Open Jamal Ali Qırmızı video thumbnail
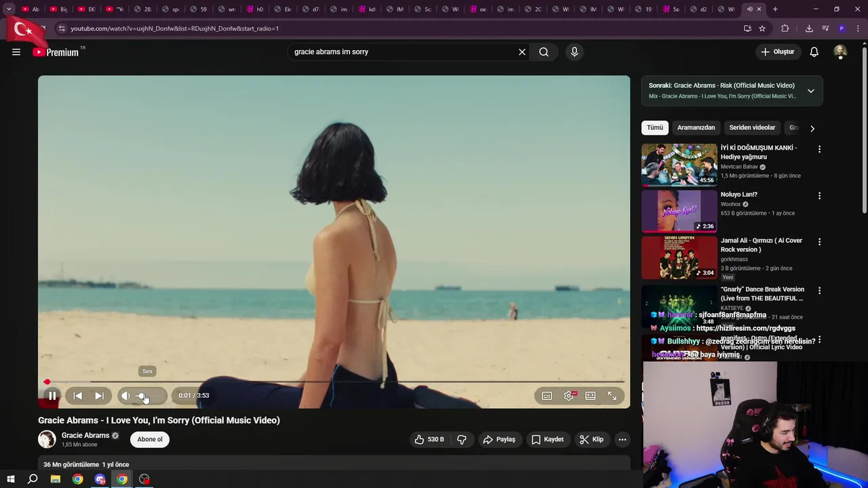Screen dimensions: 868x488 pos(679,258)
